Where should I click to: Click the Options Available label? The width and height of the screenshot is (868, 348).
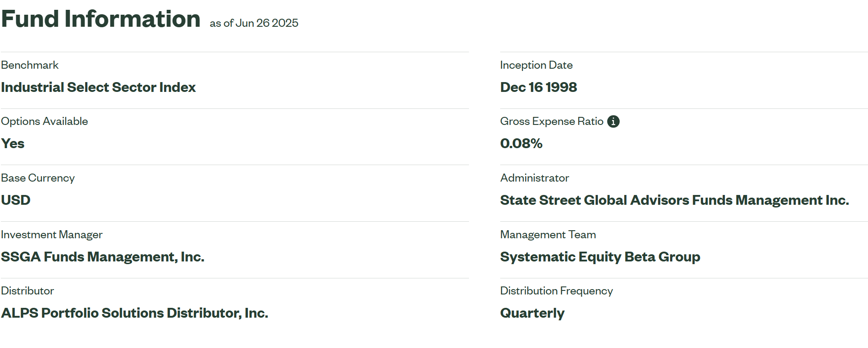45,121
